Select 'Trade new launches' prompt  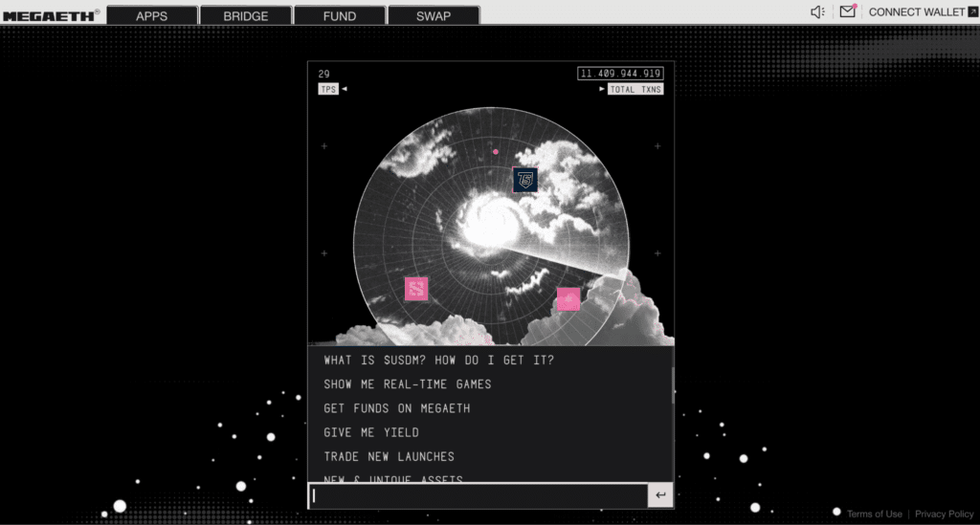coord(389,457)
